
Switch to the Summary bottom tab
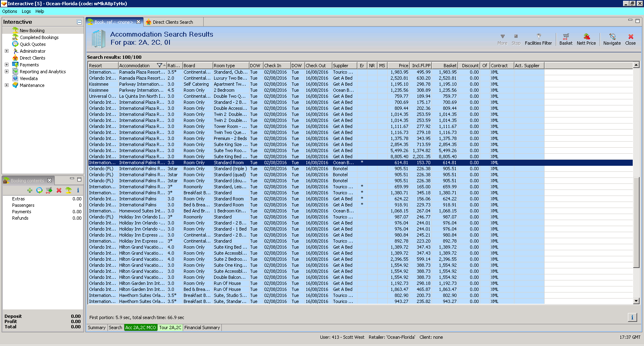[x=97, y=328]
